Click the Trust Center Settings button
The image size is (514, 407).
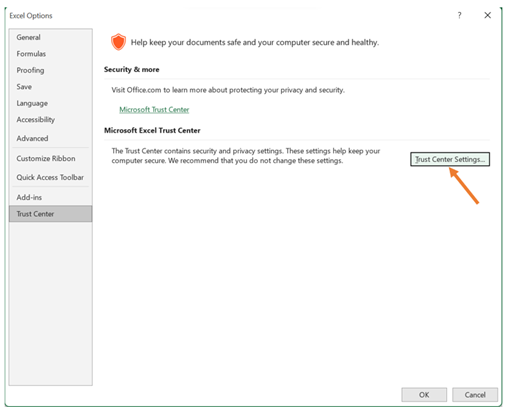click(x=450, y=159)
